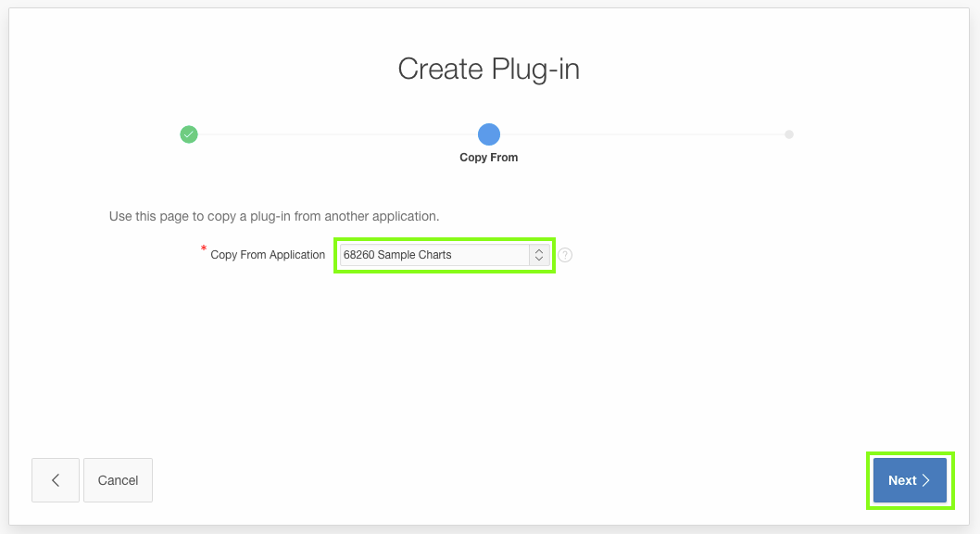This screenshot has height=534, width=980.
Task: Click the up-down stepper arrows on the selector
Action: pyautogui.click(x=539, y=254)
